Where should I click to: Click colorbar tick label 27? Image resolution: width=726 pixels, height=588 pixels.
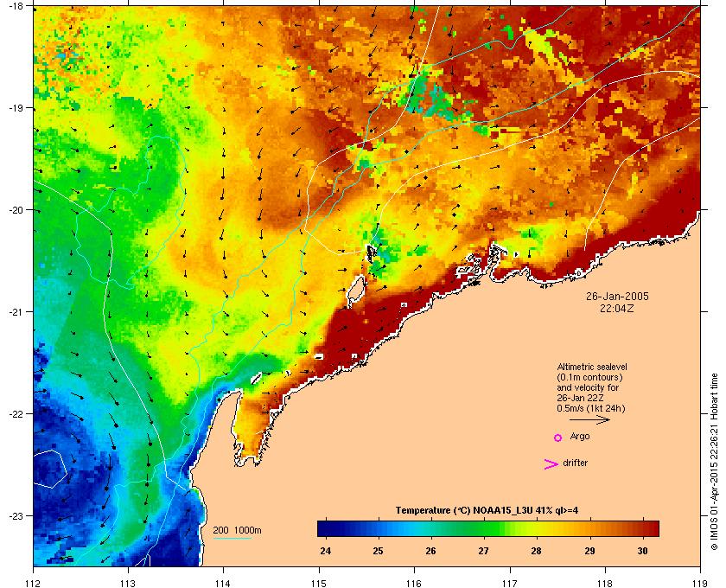click(x=483, y=551)
